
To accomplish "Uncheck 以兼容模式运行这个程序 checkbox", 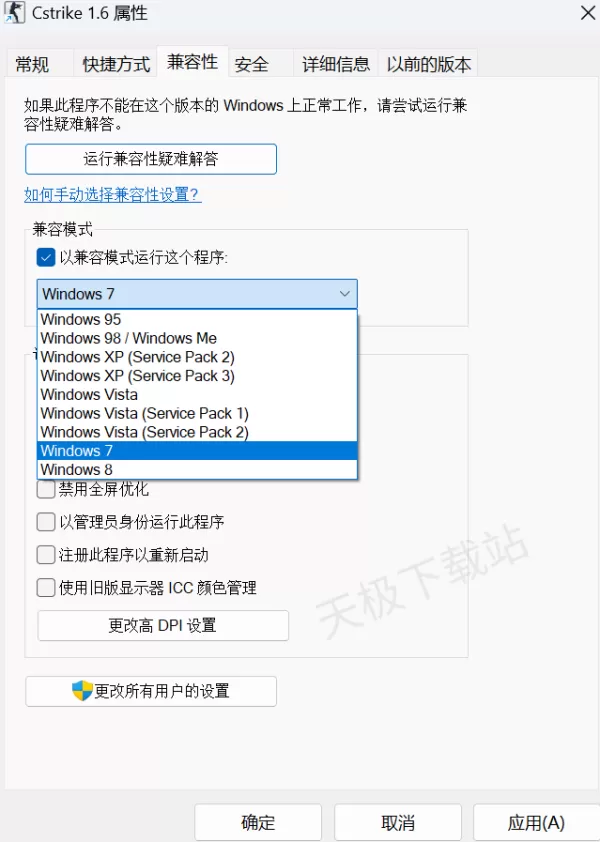I will (x=46, y=258).
